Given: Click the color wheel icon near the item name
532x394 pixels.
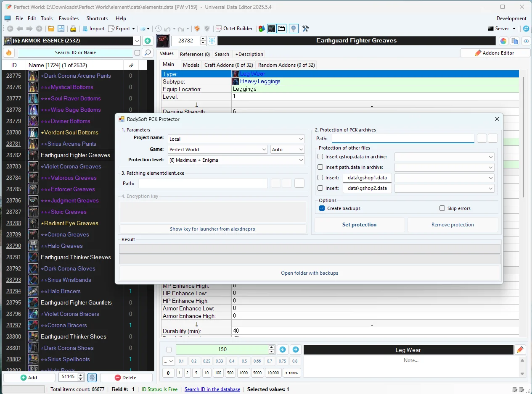Looking at the screenshot, I should [503, 41].
